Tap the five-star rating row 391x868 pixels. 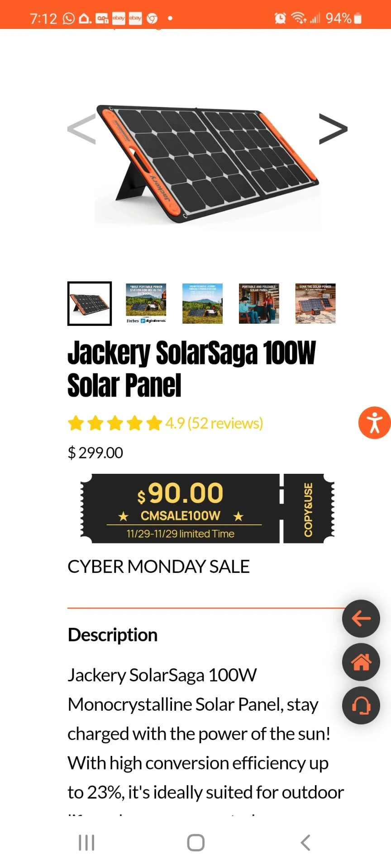coord(115,423)
